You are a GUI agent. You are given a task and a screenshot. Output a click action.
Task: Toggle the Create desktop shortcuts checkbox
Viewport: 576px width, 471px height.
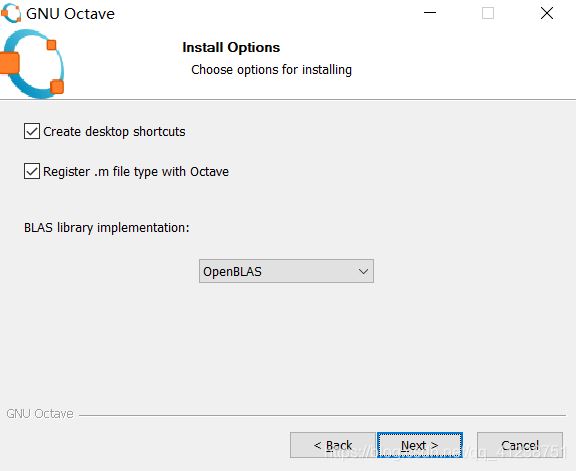point(32,131)
